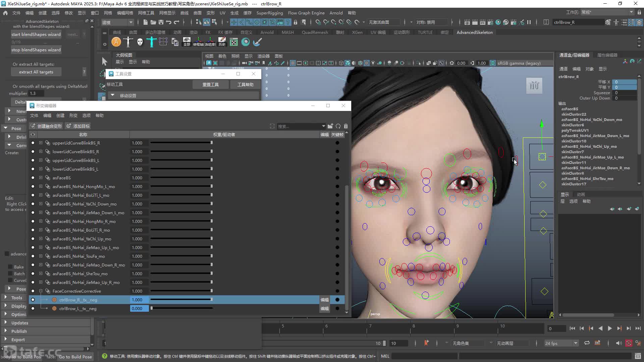Click the selection arrow tool in the left toolbox

point(104,61)
